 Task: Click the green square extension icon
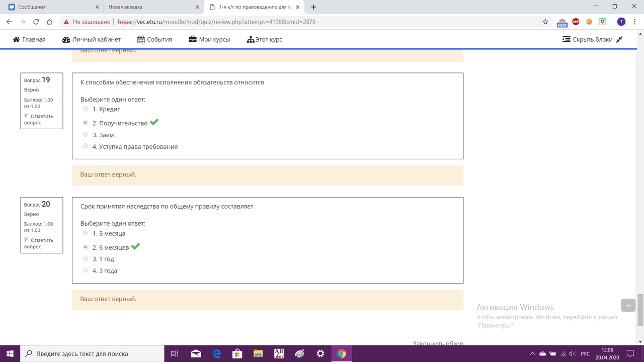point(603,22)
